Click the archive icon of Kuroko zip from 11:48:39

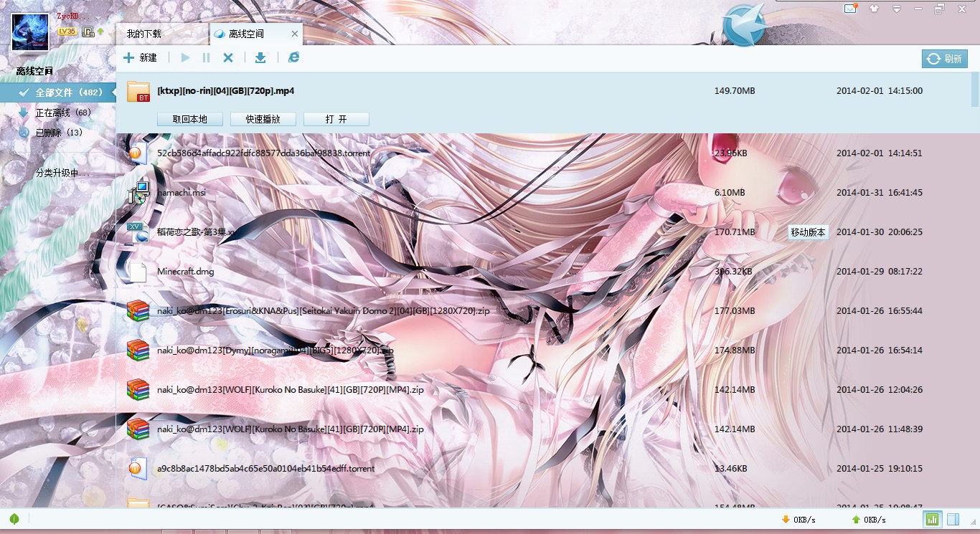(x=138, y=429)
